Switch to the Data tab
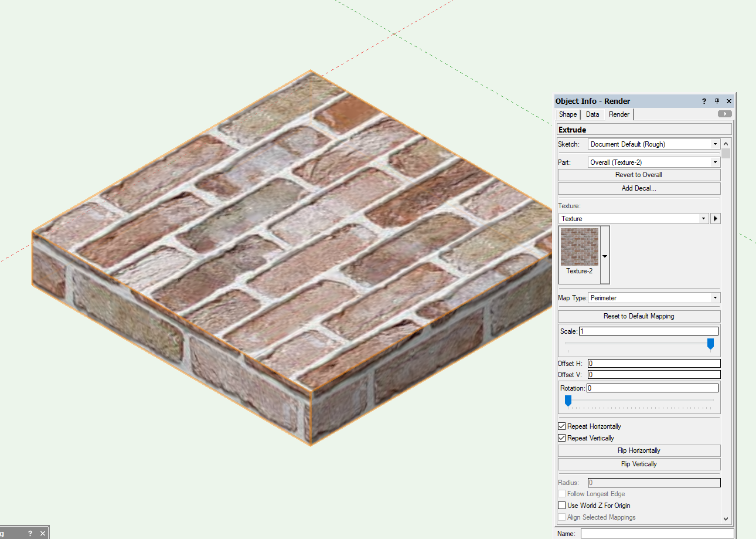This screenshot has height=539, width=756. (592, 114)
